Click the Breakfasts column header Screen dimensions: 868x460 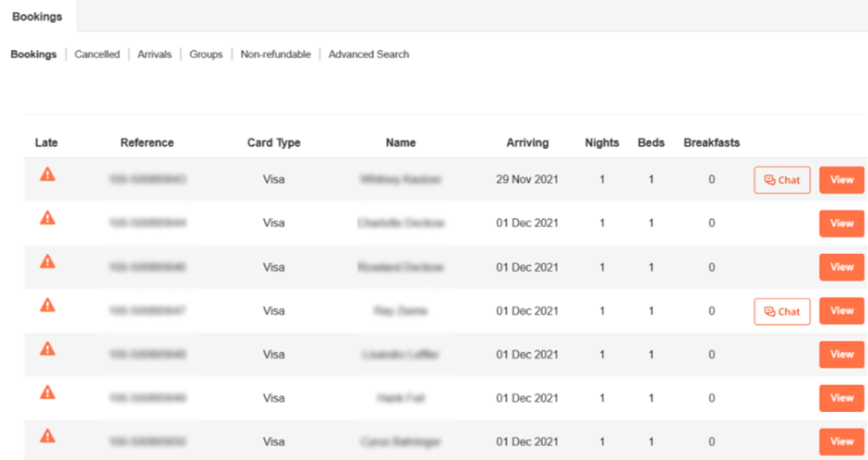point(711,143)
